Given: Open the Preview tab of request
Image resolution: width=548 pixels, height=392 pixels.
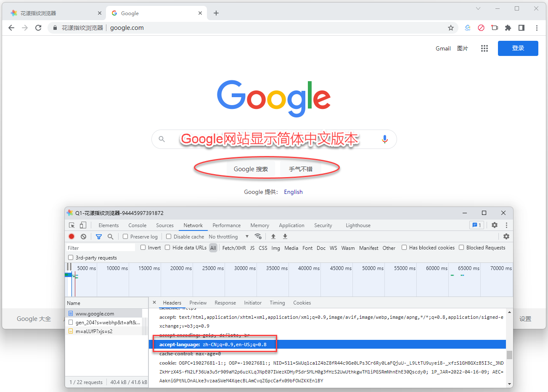Looking at the screenshot, I should pos(198,303).
